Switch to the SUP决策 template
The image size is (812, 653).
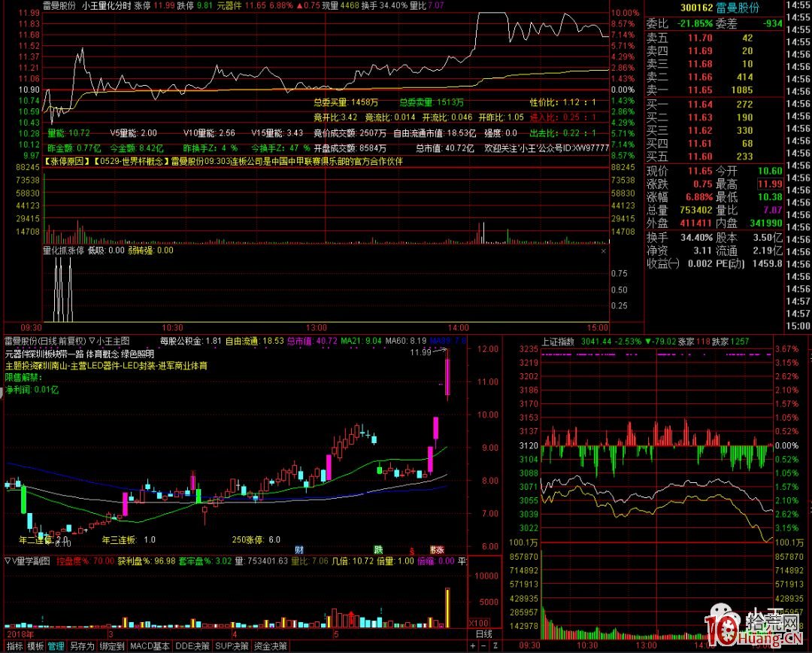point(232,646)
